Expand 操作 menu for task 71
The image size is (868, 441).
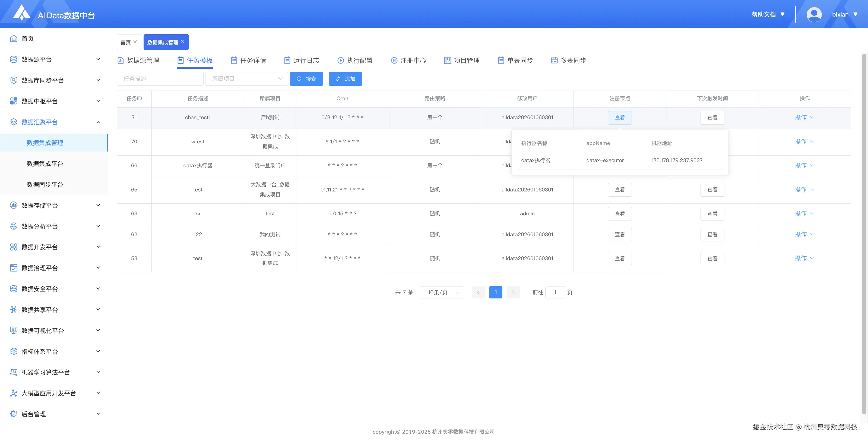pyautogui.click(x=804, y=117)
